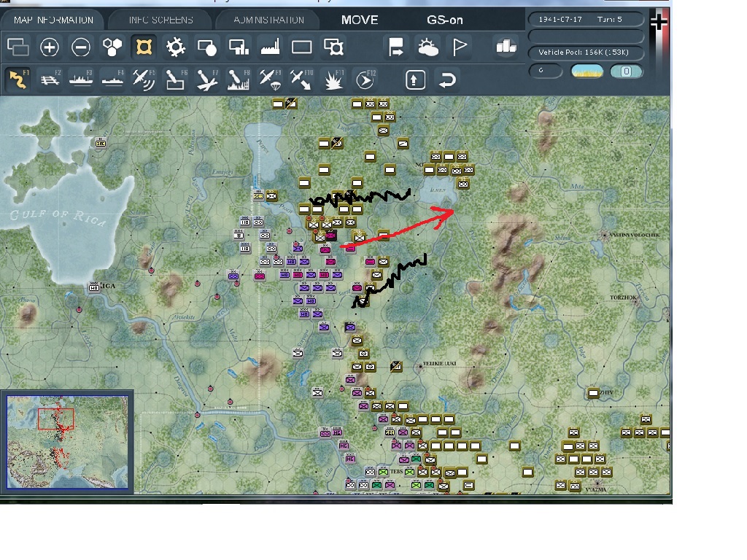Click the GS-on status label

pos(444,20)
